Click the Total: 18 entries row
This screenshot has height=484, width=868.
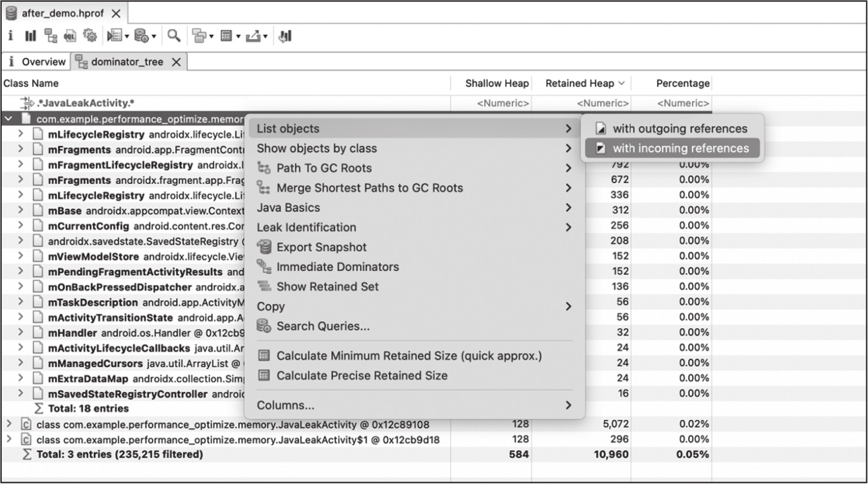tap(88, 409)
